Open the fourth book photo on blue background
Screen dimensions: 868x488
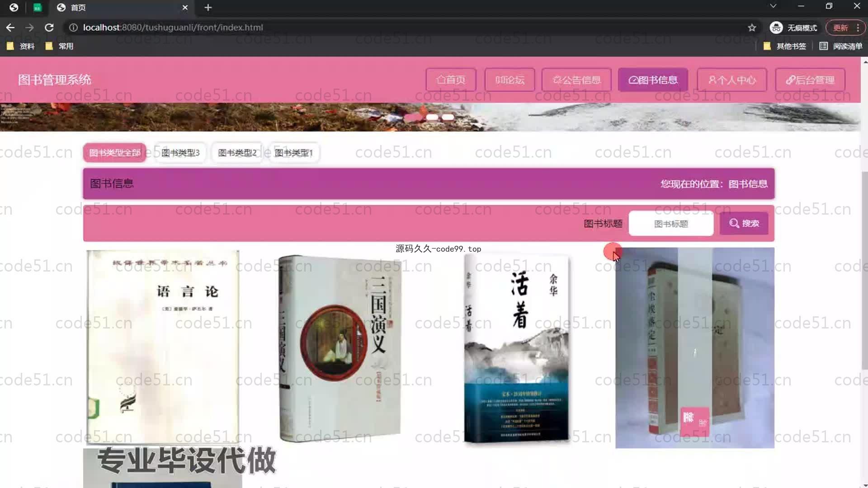(x=695, y=348)
